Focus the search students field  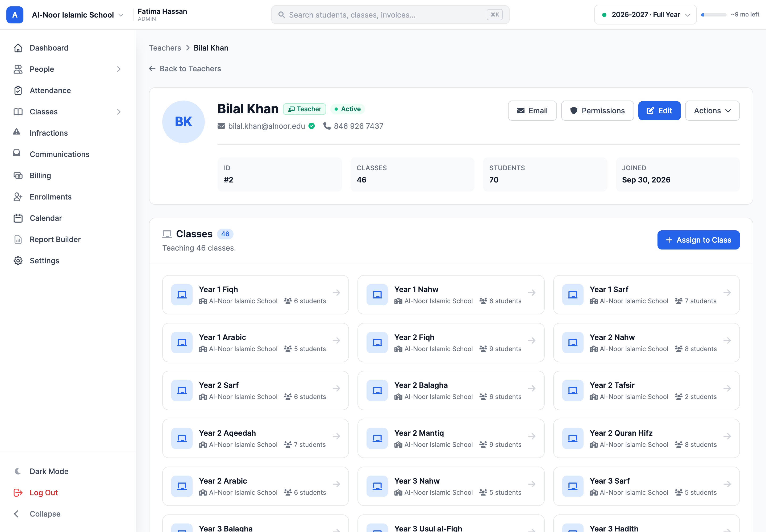[x=390, y=15]
